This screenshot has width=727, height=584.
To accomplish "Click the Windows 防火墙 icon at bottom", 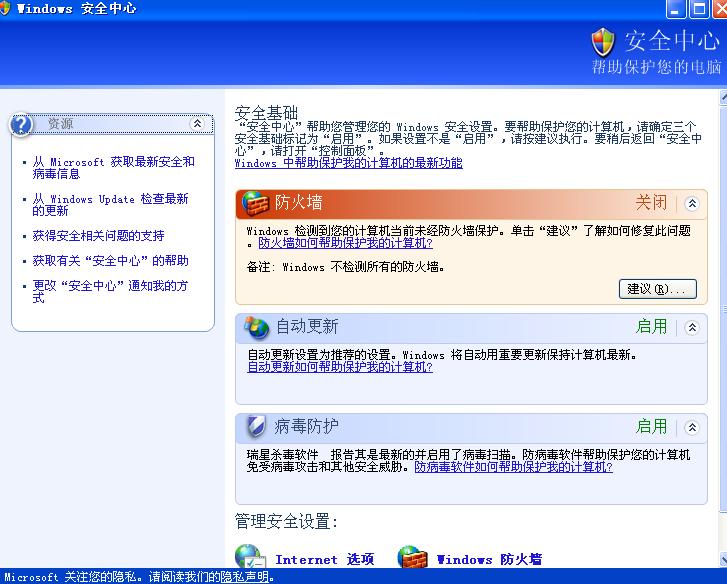I will point(412,558).
